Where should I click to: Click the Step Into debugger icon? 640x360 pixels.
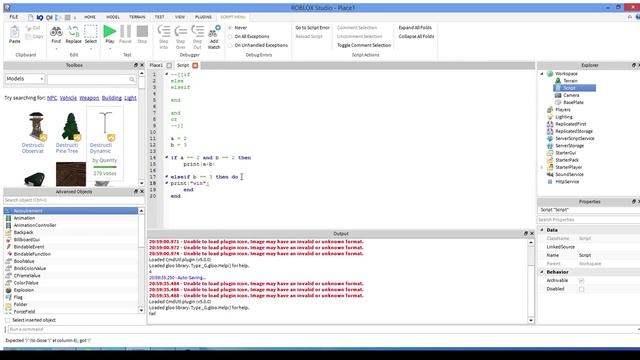pyautogui.click(x=164, y=31)
